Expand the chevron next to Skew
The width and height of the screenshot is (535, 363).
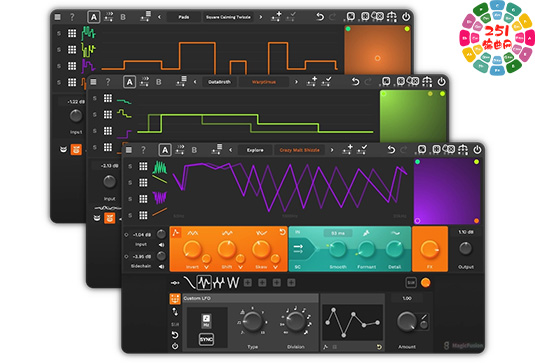coord(275,267)
